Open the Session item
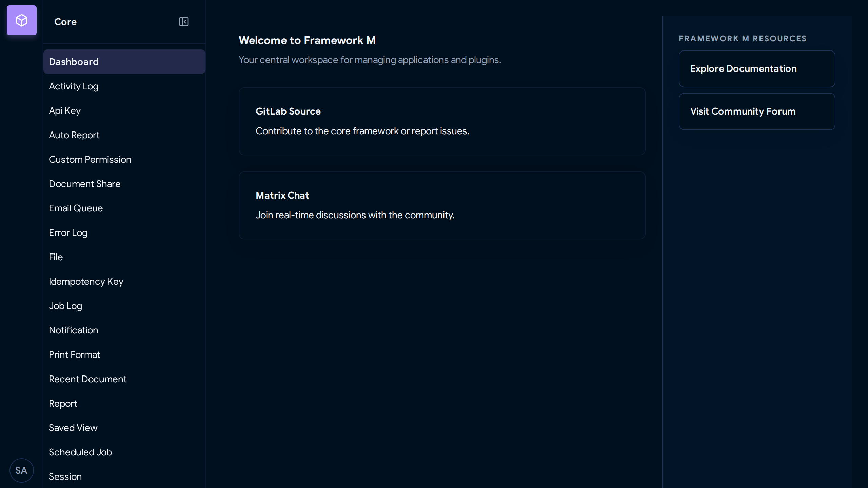The width and height of the screenshot is (868, 488). (x=124, y=476)
